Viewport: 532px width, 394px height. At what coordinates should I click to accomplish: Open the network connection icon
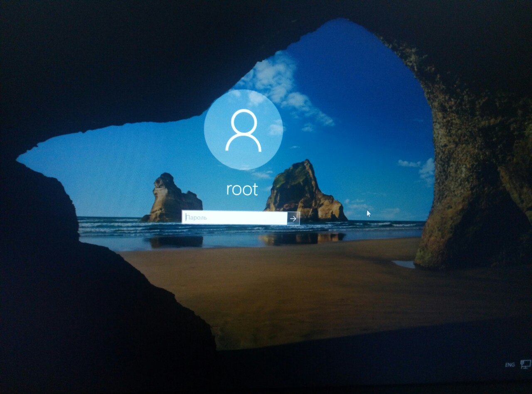tap(525, 365)
